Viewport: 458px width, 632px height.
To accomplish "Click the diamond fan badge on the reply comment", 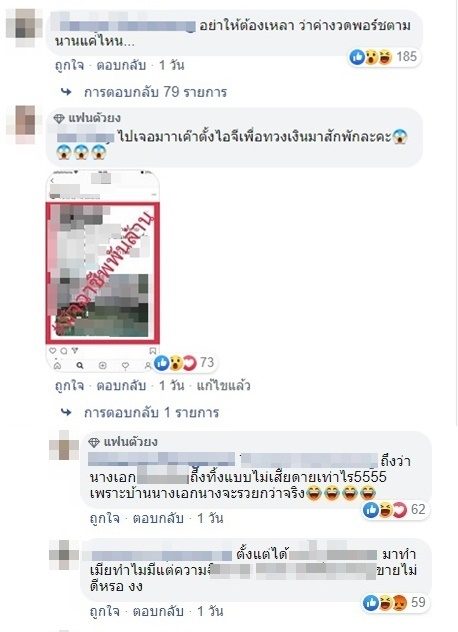I will pos(94,442).
